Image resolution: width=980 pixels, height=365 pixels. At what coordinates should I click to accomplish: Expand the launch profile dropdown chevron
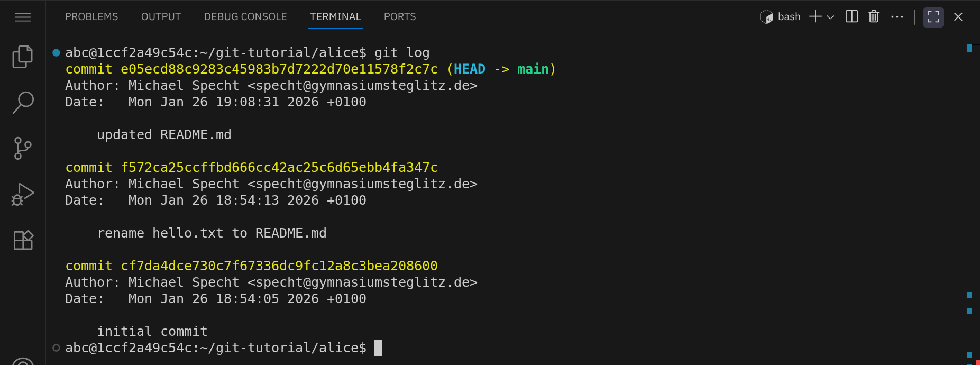tap(830, 17)
